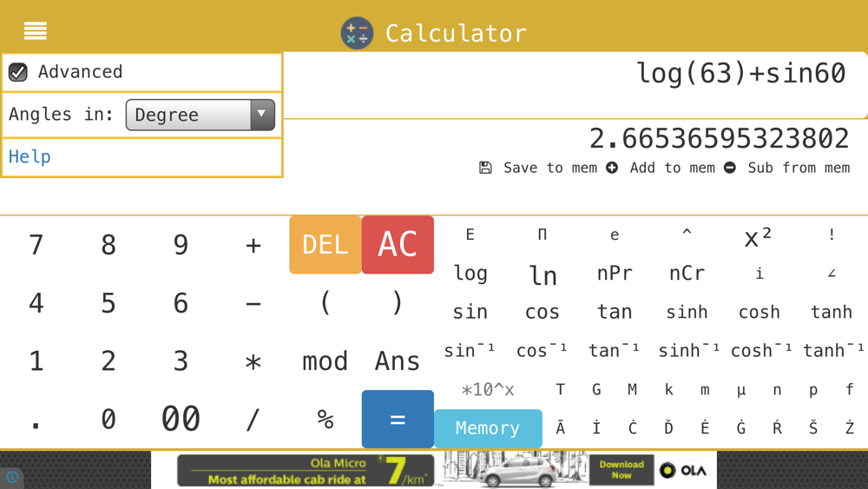Insert the pi constant
The image size is (868, 489).
542,235
